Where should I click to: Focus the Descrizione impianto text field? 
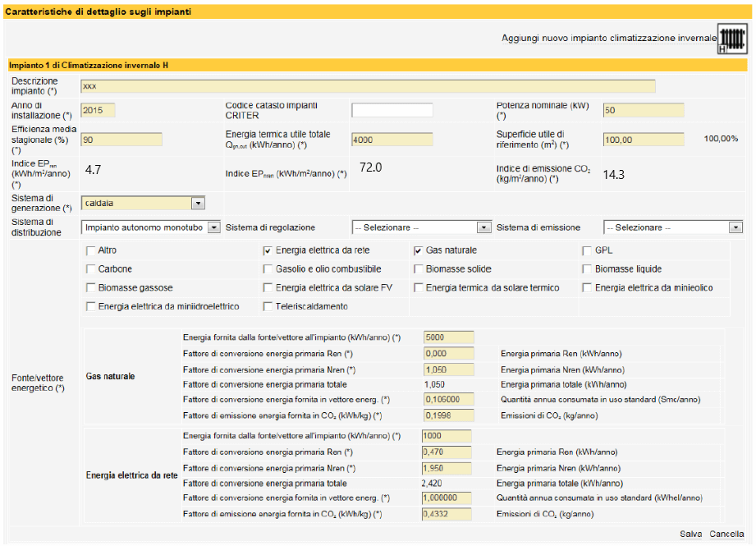click(x=368, y=86)
